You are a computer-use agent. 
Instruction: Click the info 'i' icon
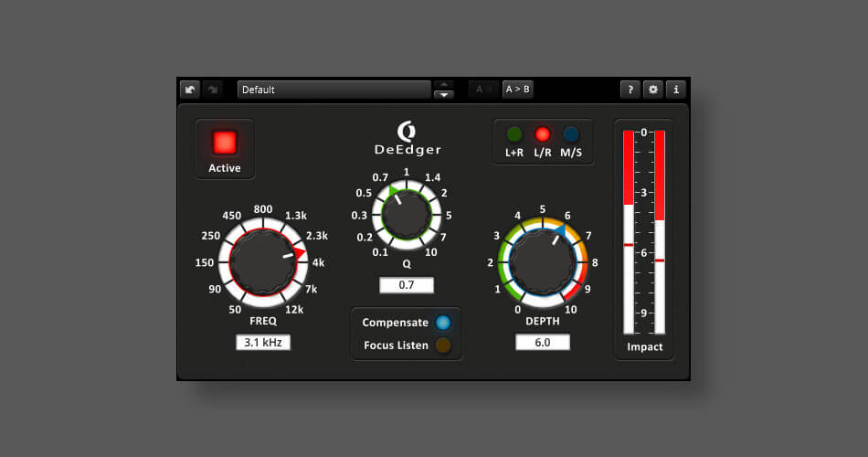coord(675,90)
